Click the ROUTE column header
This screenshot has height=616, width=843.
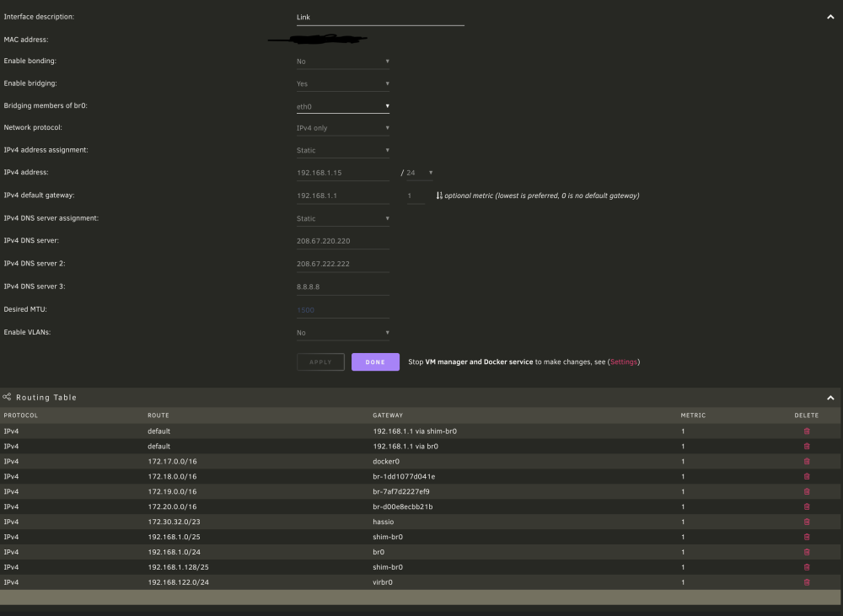(158, 415)
